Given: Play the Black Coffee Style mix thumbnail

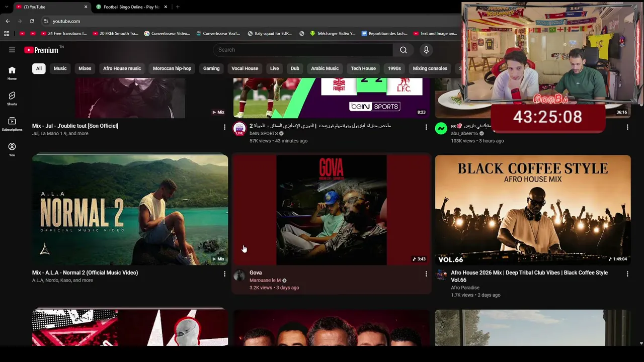Looking at the screenshot, I should click(x=533, y=210).
